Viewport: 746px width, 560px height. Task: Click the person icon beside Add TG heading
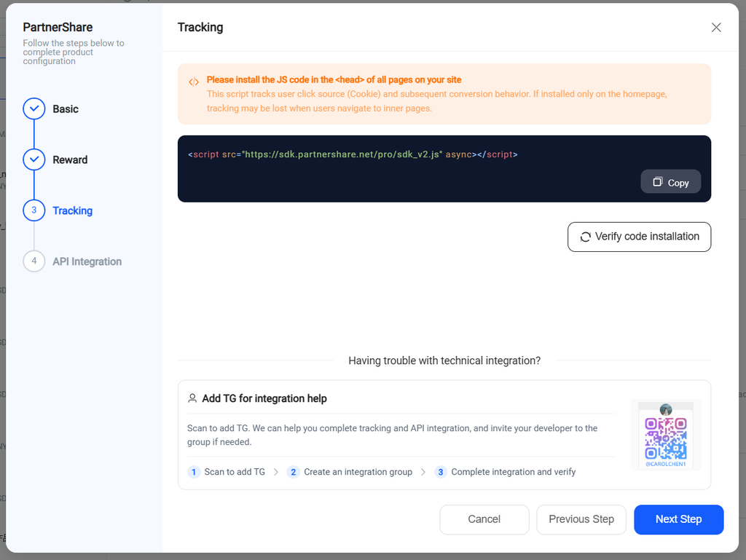192,398
